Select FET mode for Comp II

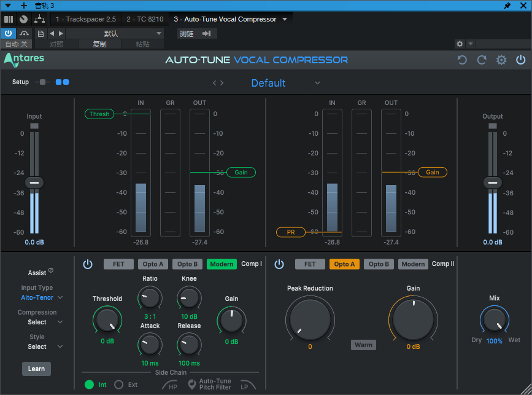point(310,264)
